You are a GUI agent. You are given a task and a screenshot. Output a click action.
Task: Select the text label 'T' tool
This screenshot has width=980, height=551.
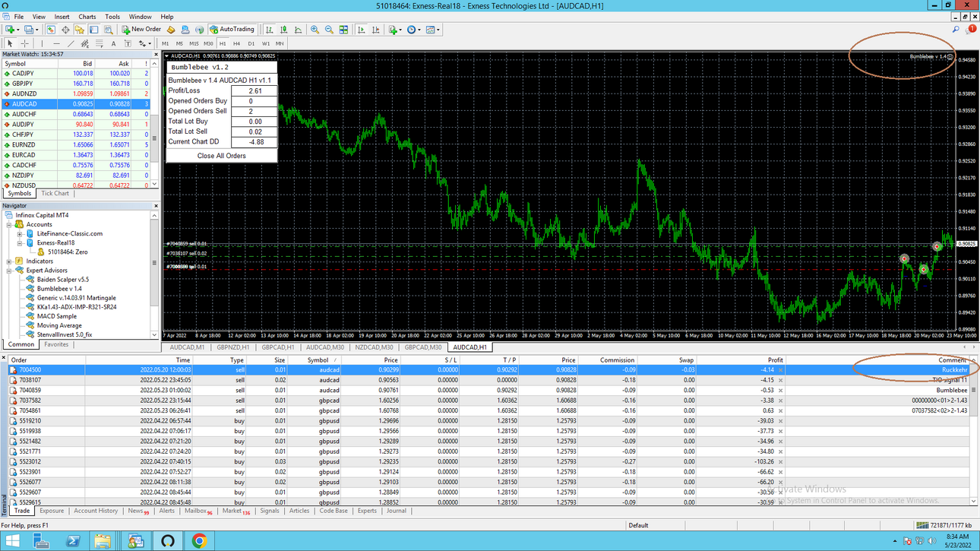click(128, 43)
